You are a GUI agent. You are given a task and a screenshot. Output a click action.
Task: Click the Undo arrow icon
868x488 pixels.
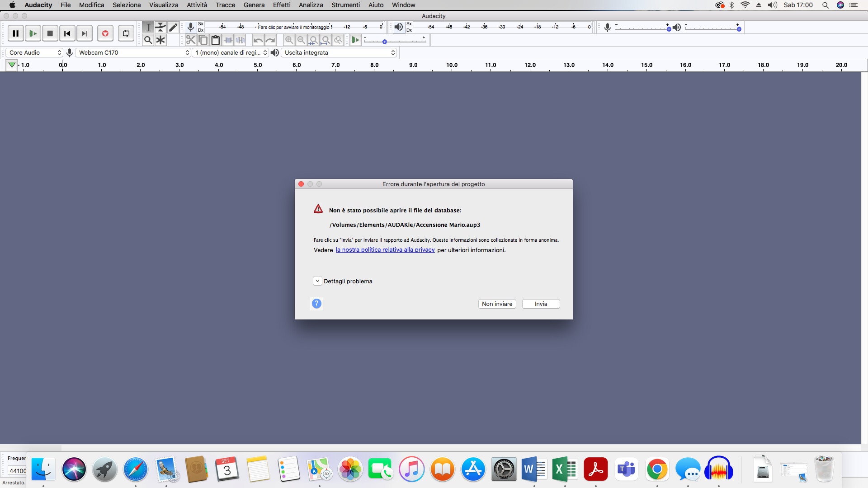click(258, 40)
